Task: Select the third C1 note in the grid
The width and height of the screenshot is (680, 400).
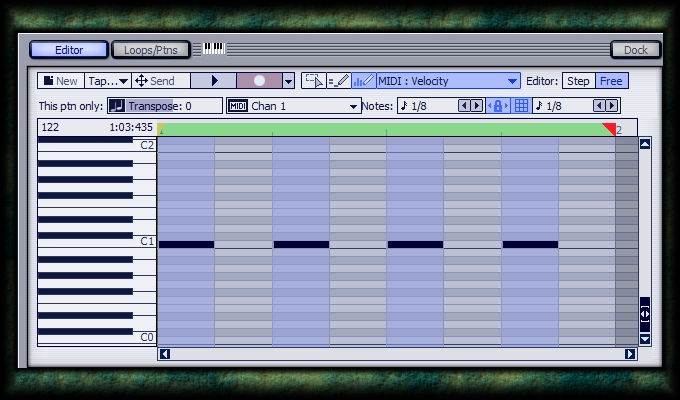Action: coord(415,245)
